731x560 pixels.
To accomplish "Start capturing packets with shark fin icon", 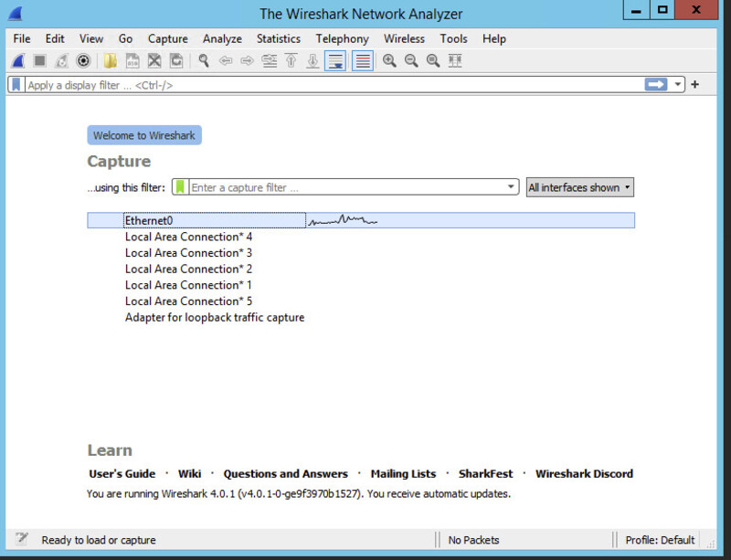I will (x=17, y=61).
